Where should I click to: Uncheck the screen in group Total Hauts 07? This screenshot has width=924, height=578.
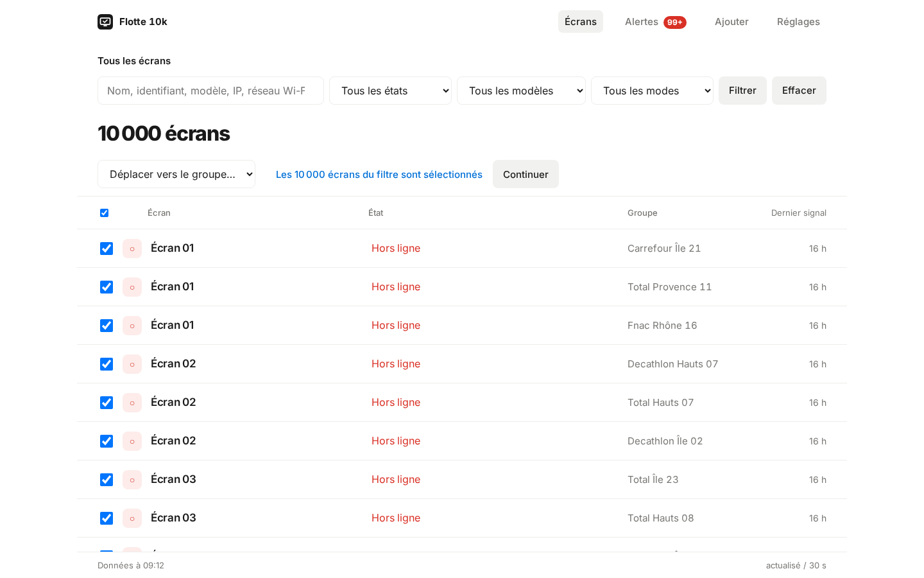point(107,403)
